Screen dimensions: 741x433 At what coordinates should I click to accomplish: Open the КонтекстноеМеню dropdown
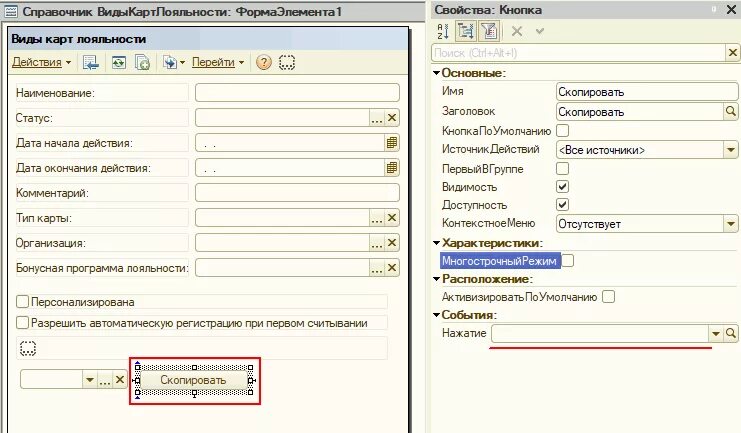click(x=731, y=224)
